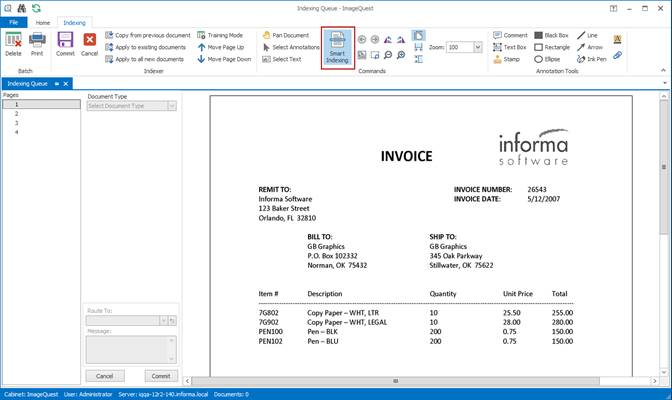Screen dimensions: 672x400
Task: Click the rotate right icon
Action: pos(401,39)
